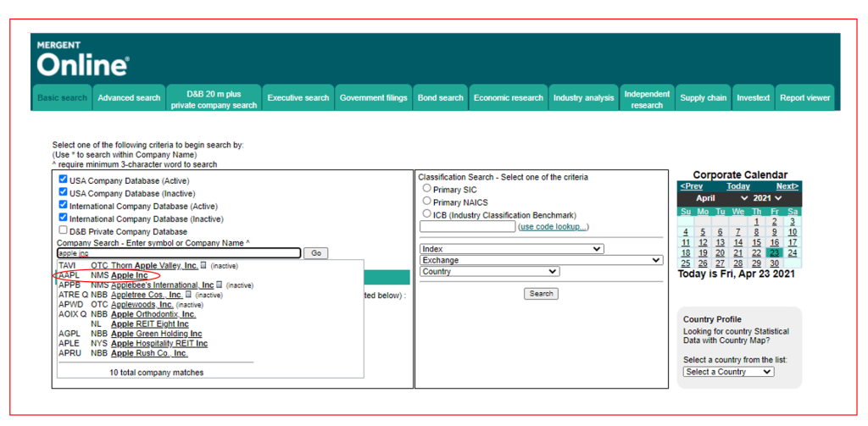
Task: Select Apple Hospitality REIT Inc suggestion
Action: click(159, 344)
